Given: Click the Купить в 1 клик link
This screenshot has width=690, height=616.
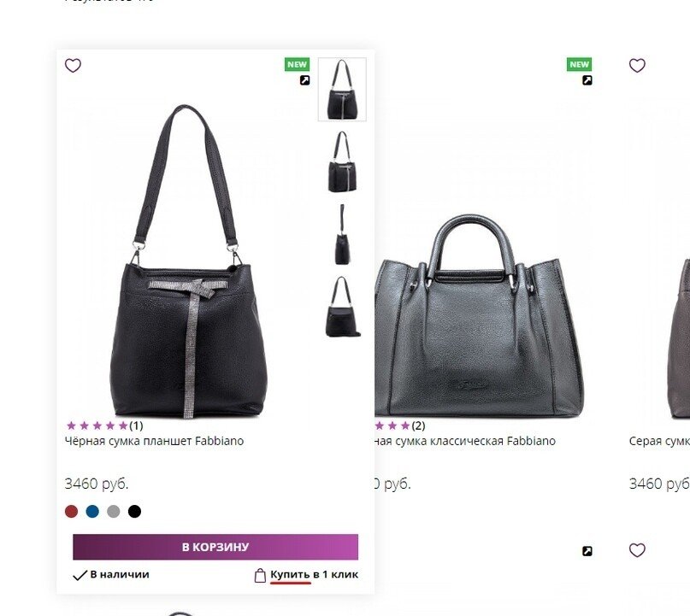Looking at the screenshot, I should (x=314, y=574).
